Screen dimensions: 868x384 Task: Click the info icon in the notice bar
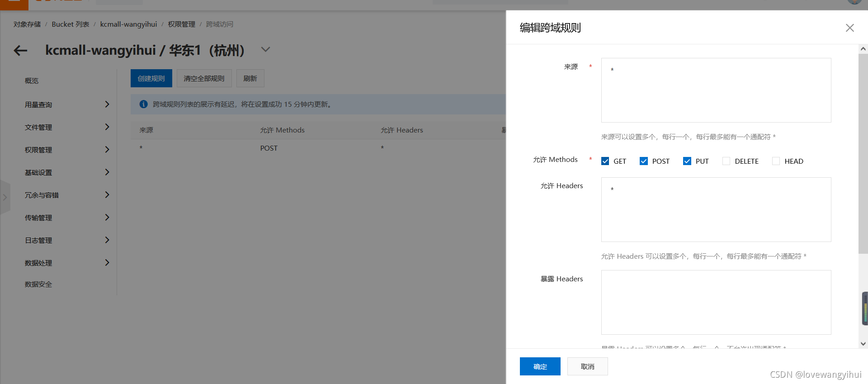click(143, 104)
